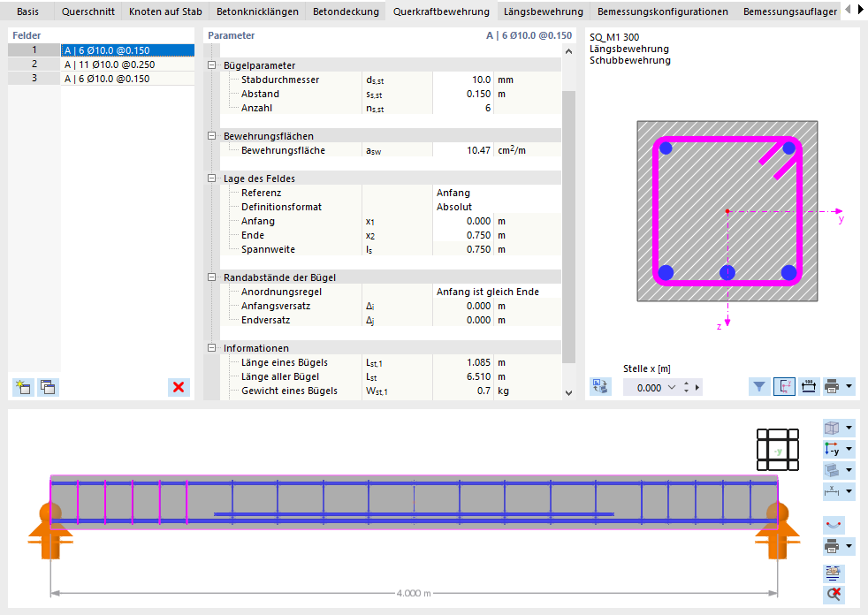Screen dimensions: 868x615
Task: Click the parameter panel scrollbar thumb
Action: pyautogui.click(x=568, y=227)
